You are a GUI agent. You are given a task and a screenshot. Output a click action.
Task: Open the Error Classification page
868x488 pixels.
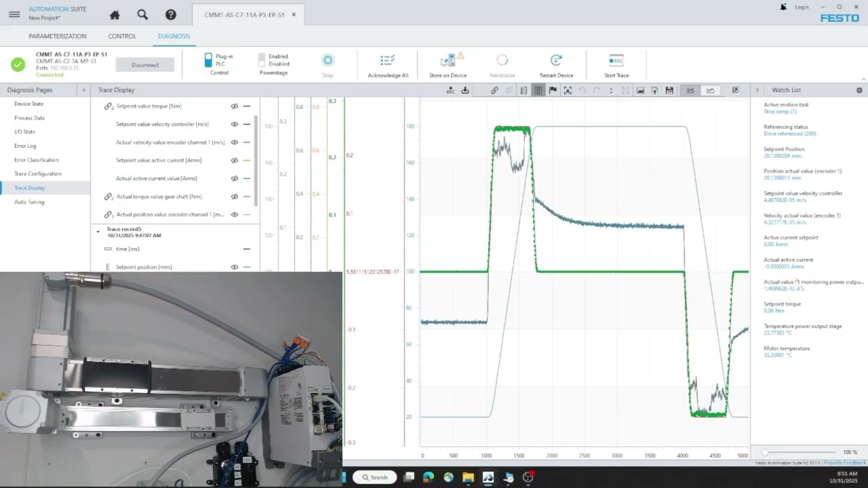[x=37, y=160]
